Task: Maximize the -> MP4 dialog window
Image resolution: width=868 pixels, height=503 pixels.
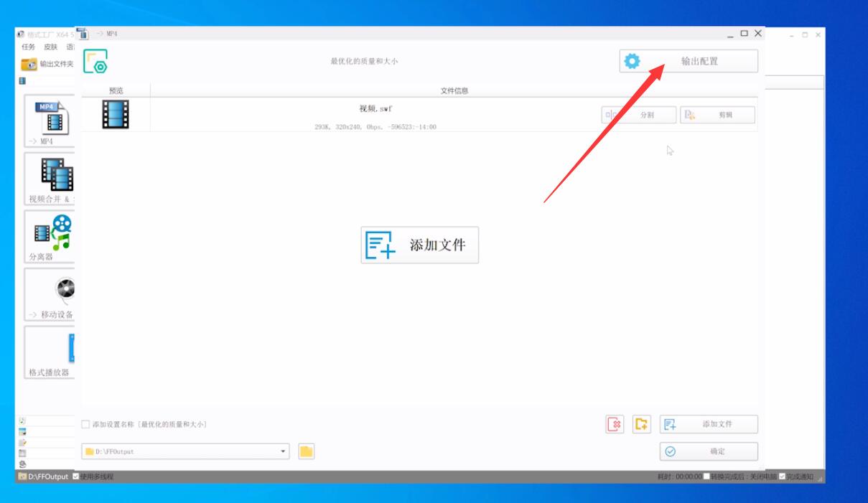Action: [745, 33]
